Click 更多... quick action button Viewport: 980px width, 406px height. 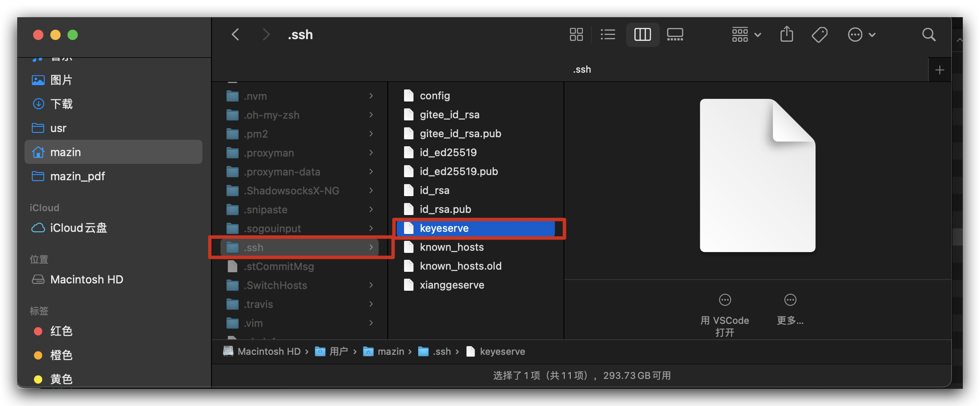[x=790, y=310]
